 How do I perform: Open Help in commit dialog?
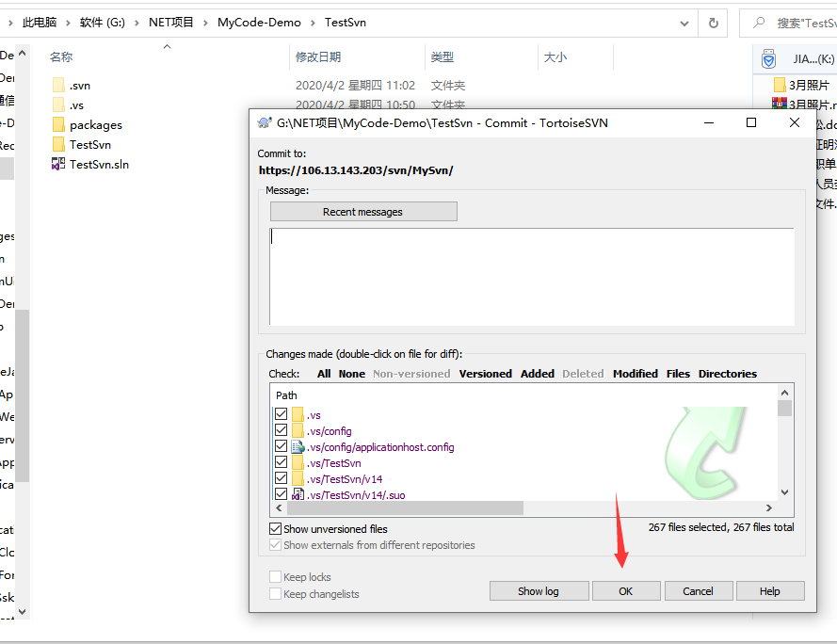770,591
